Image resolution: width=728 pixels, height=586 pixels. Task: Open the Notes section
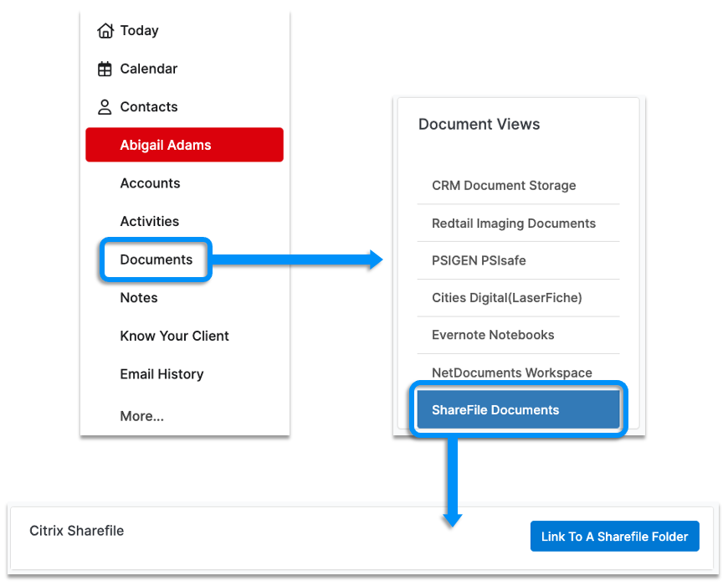coord(139,298)
